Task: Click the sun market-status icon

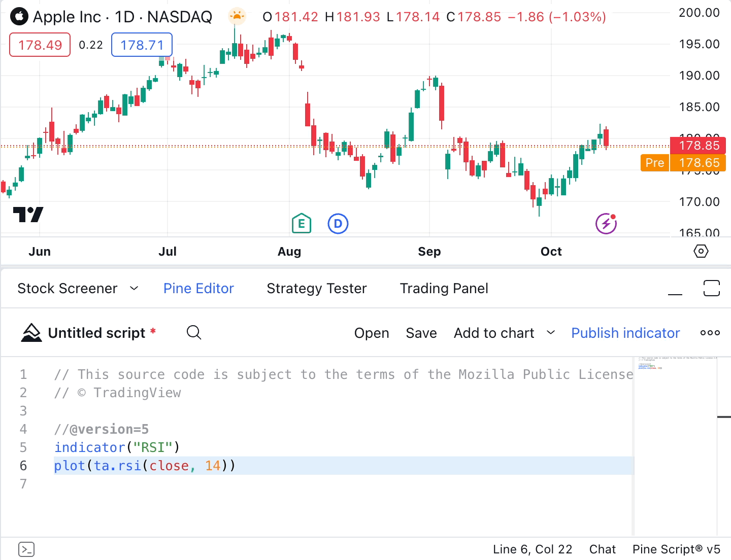Action: point(237,16)
